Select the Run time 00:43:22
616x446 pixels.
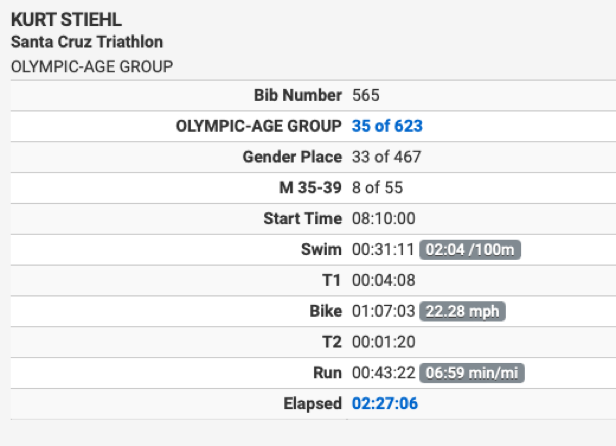[x=383, y=373]
